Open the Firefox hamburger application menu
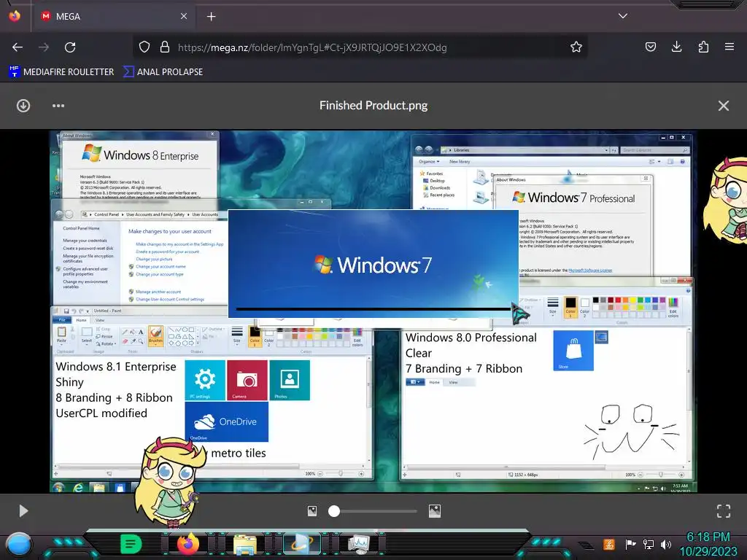The height and width of the screenshot is (560, 747). tap(729, 47)
